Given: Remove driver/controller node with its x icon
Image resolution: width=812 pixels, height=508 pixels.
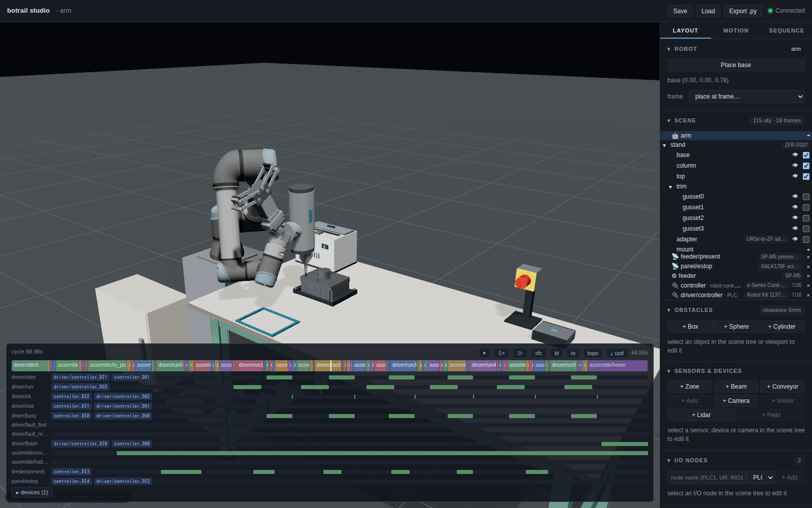Looking at the screenshot, I should tap(808, 295).
